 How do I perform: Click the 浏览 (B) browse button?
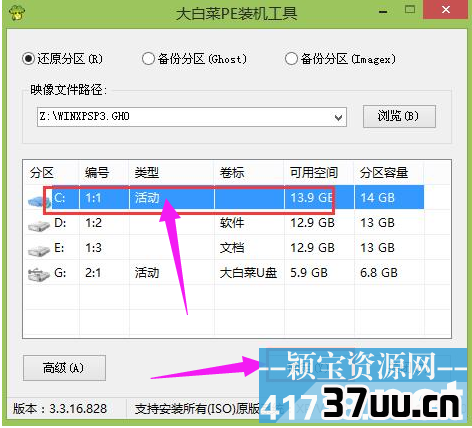[x=399, y=116]
